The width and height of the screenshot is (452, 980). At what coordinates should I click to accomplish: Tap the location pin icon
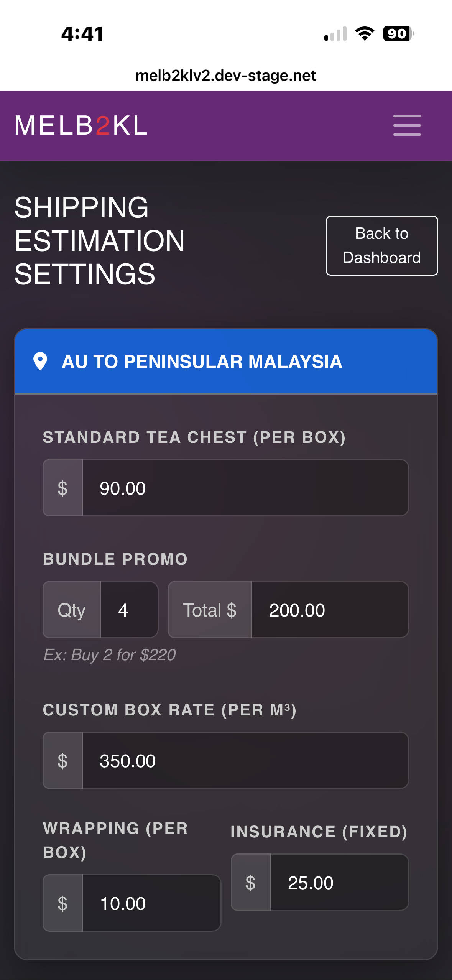[x=40, y=361]
